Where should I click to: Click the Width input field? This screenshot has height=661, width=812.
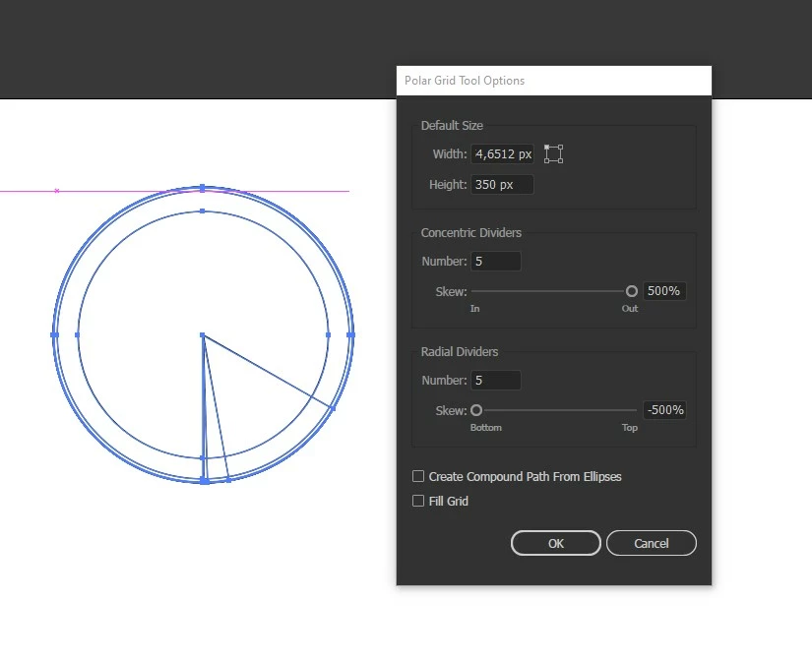[502, 154]
